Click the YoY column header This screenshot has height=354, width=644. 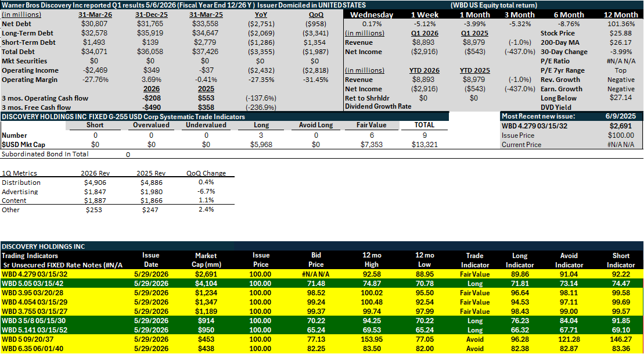[261, 15]
